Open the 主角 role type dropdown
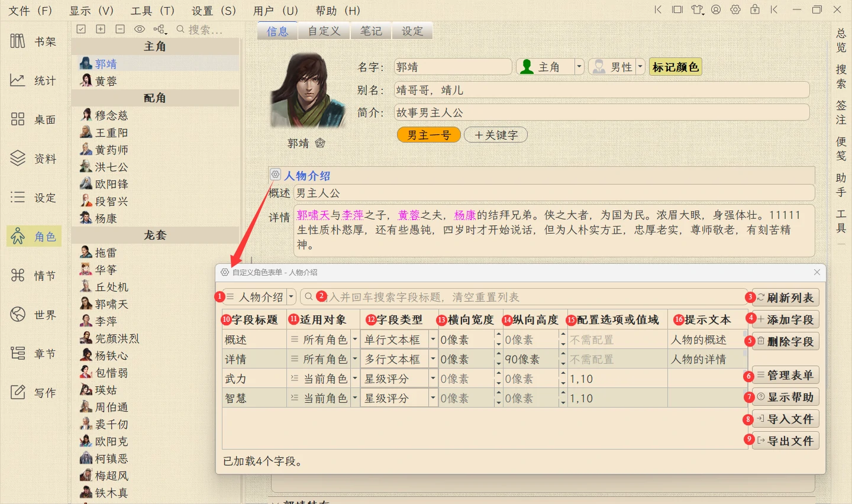This screenshot has height=504, width=852. 579,67
